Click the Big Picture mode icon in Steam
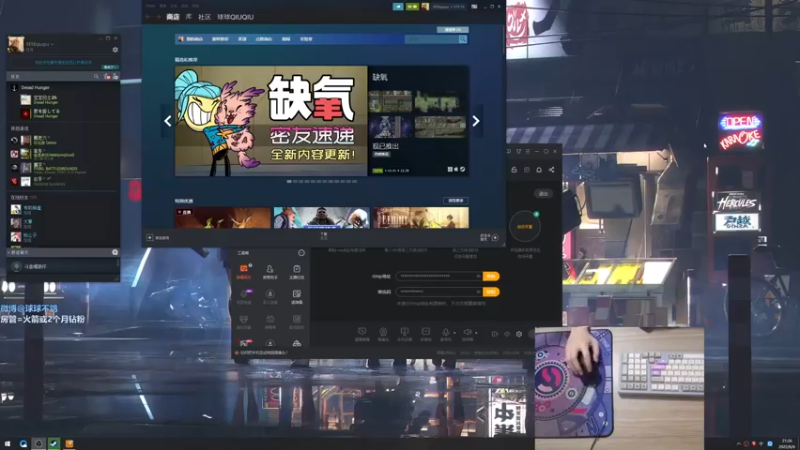The image size is (800, 450). [474, 7]
